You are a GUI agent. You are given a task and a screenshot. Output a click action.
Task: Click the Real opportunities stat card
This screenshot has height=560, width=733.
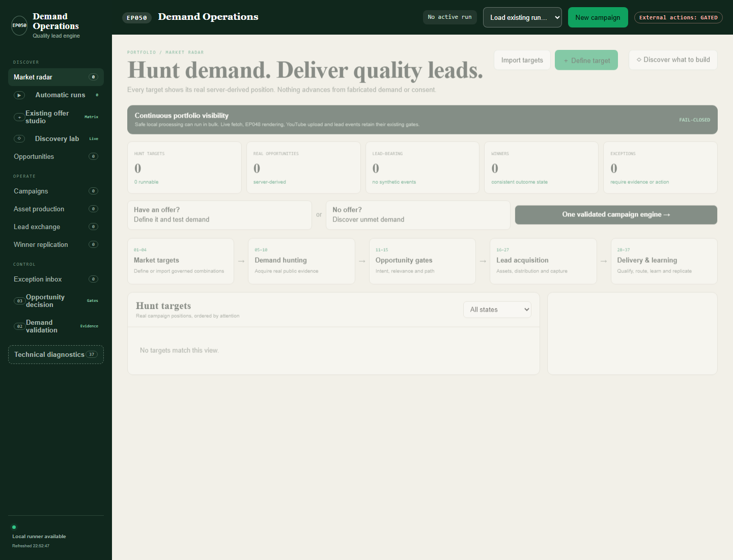click(303, 167)
